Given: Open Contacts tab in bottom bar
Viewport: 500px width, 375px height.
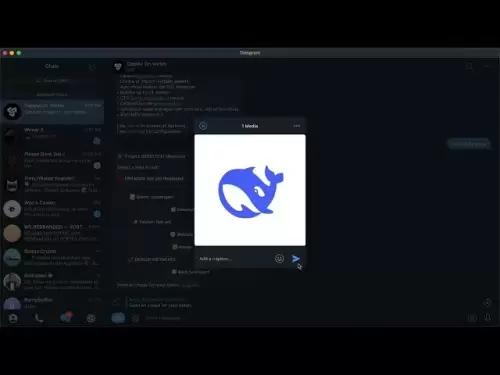Looking at the screenshot, I should coord(13,318).
